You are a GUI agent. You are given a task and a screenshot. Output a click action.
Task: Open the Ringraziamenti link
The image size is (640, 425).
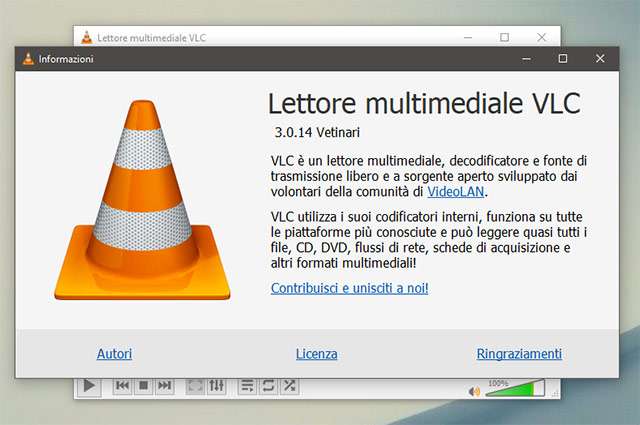[x=519, y=354]
